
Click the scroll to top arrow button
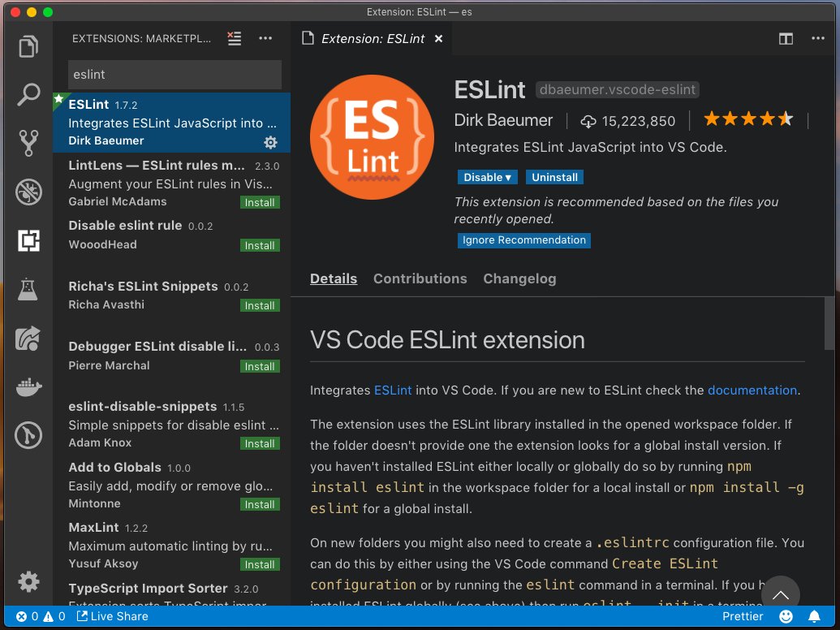click(x=781, y=594)
